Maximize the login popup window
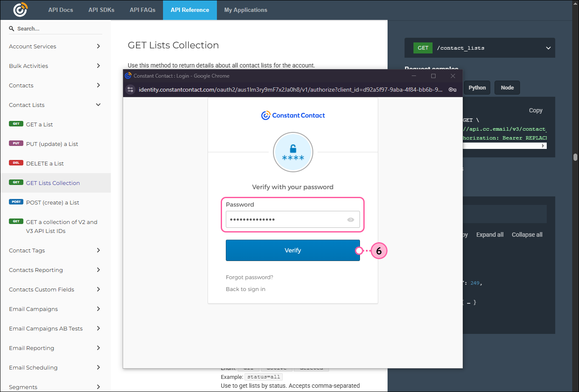The height and width of the screenshot is (392, 579). [x=433, y=76]
